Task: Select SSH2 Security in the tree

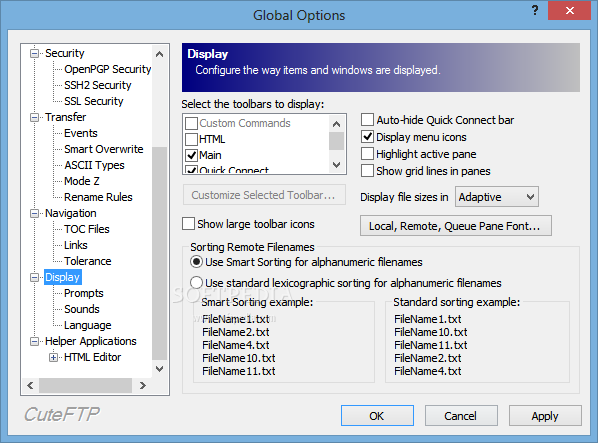Action: tap(98, 85)
